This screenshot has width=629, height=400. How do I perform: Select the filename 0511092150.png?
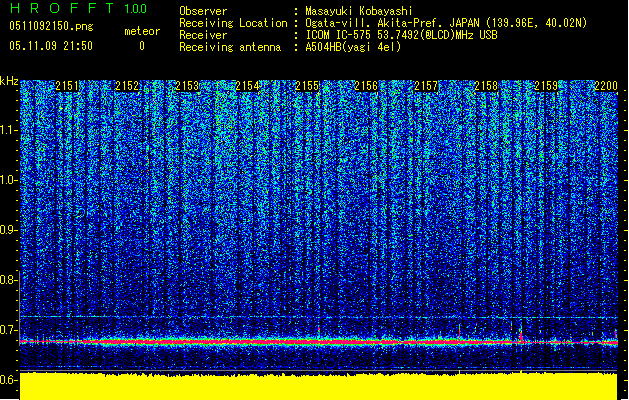point(51,26)
